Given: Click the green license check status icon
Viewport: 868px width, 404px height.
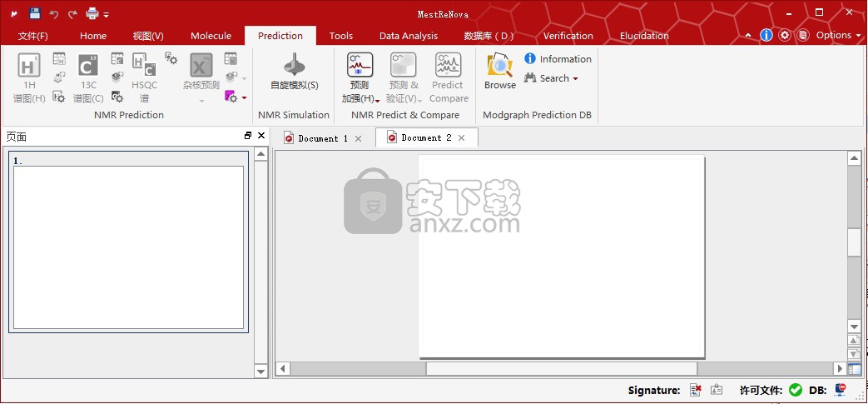Looking at the screenshot, I should pyautogui.click(x=796, y=390).
